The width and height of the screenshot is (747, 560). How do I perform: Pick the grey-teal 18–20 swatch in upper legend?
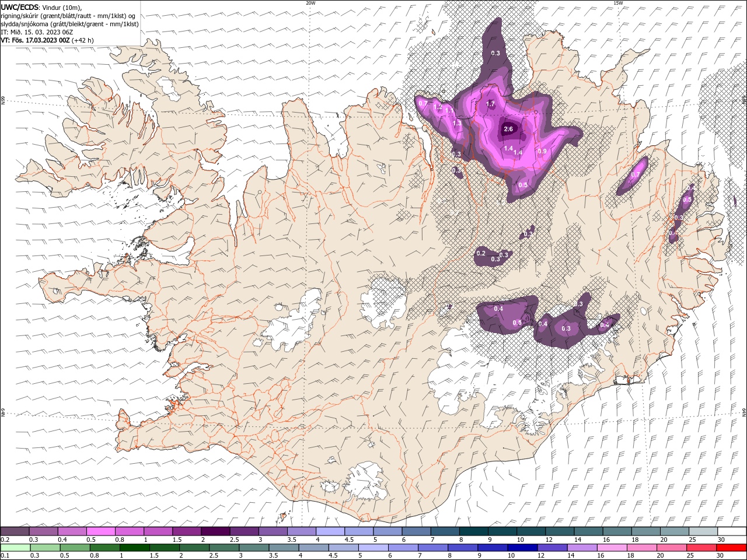click(645, 531)
